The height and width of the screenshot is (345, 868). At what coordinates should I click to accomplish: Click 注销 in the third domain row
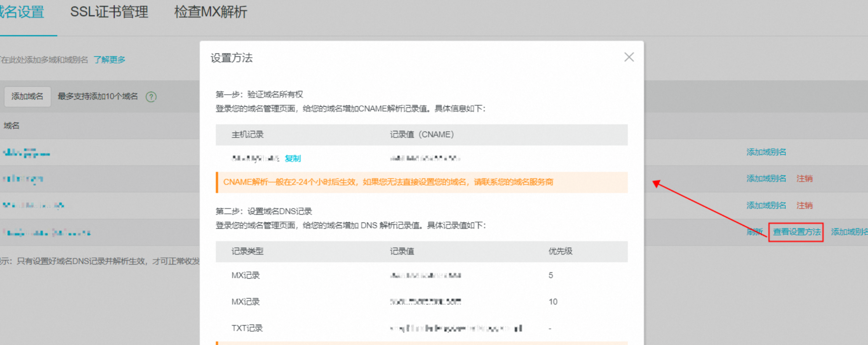click(804, 206)
